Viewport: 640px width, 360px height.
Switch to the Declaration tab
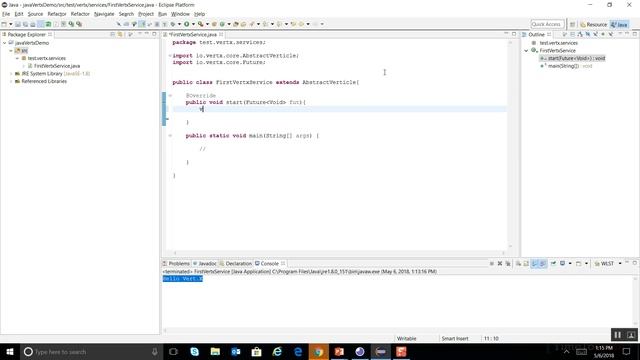[x=236, y=264]
